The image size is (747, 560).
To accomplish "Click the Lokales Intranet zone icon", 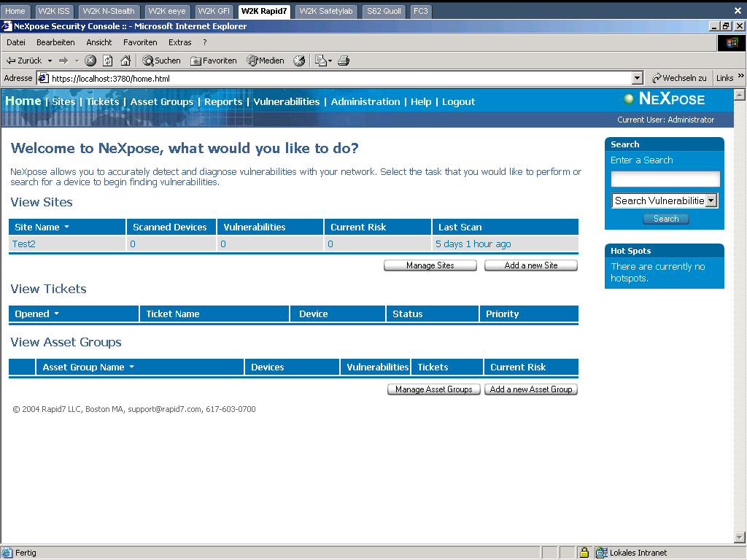I will click(x=601, y=553).
